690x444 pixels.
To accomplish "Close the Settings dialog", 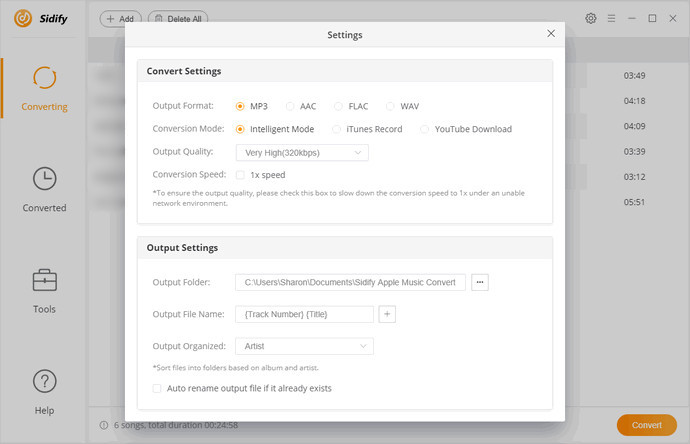I will point(551,33).
